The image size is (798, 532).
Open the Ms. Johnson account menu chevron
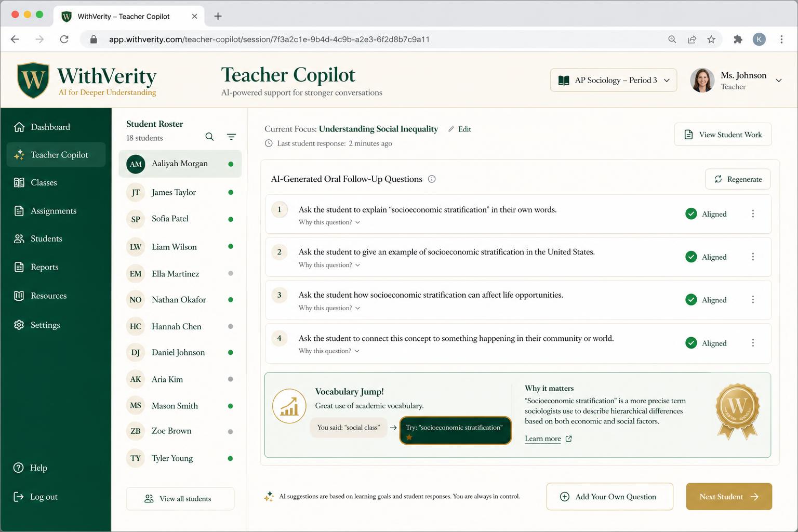tap(779, 81)
